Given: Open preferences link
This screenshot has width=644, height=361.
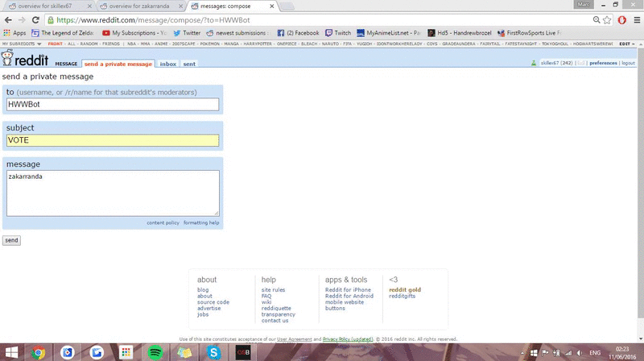Looking at the screenshot, I should [x=603, y=63].
